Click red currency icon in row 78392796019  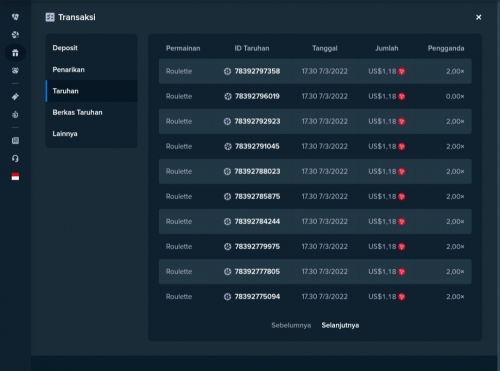click(402, 96)
